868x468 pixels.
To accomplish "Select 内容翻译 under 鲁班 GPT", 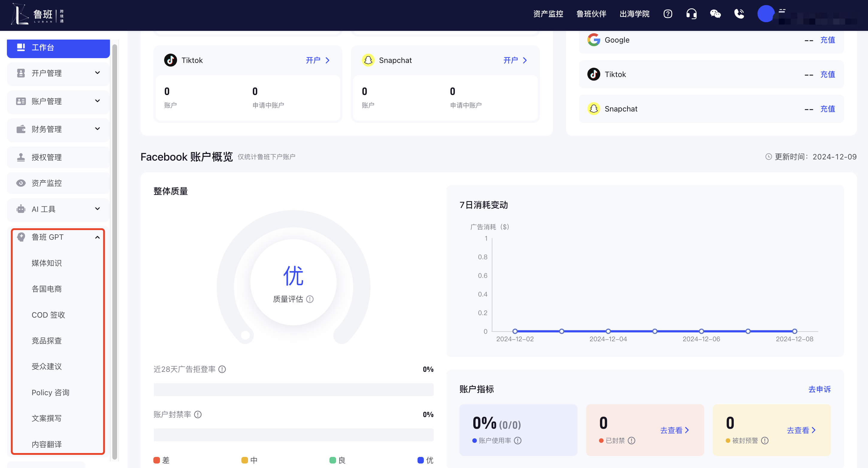I will [x=46, y=444].
